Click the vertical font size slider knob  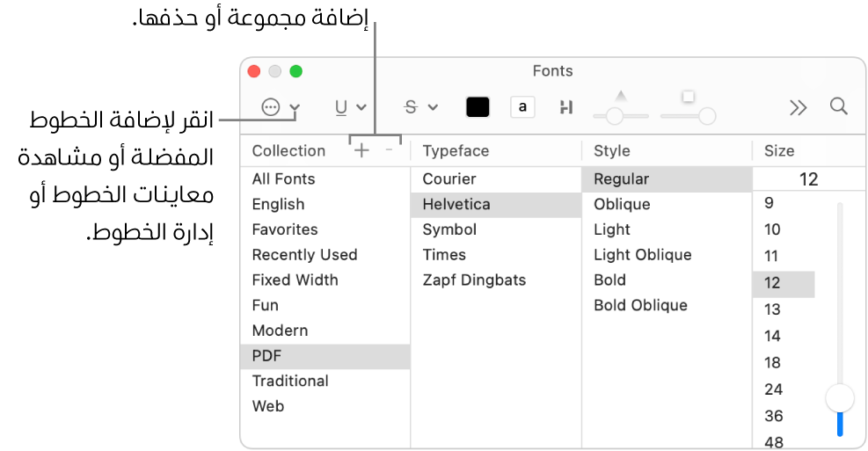[x=840, y=398]
